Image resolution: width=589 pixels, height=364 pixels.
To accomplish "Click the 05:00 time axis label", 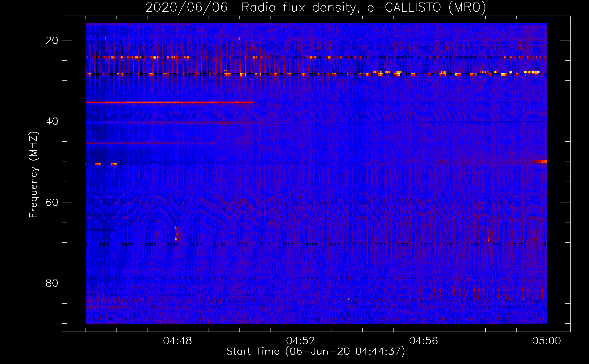I will [547, 341].
